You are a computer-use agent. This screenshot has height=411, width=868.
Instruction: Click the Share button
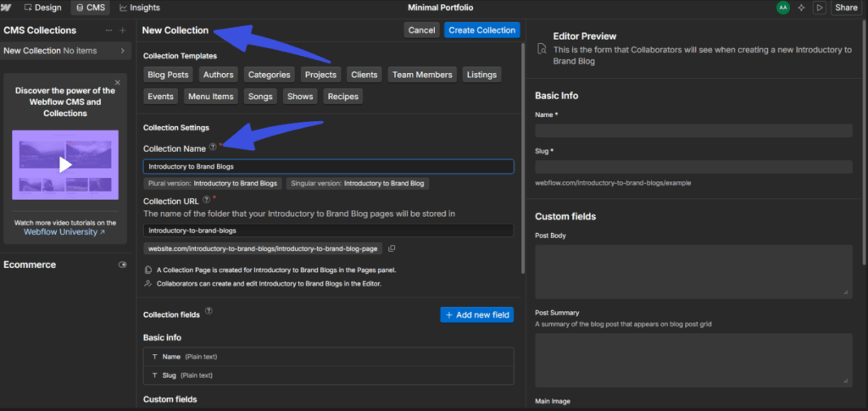pos(846,8)
